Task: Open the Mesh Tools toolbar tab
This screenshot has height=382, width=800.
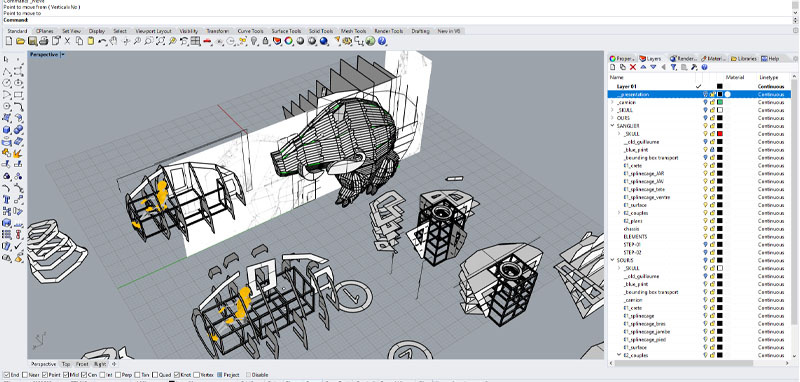Action: click(x=354, y=31)
